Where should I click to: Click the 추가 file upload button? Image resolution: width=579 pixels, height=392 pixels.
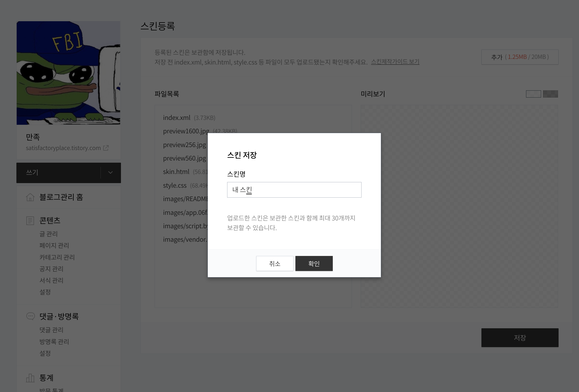click(x=520, y=57)
